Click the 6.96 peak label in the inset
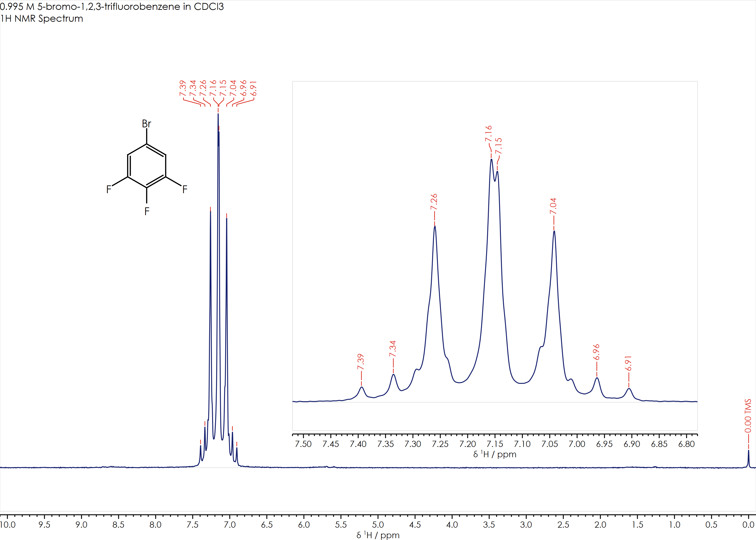The height and width of the screenshot is (540, 756). tap(596, 352)
